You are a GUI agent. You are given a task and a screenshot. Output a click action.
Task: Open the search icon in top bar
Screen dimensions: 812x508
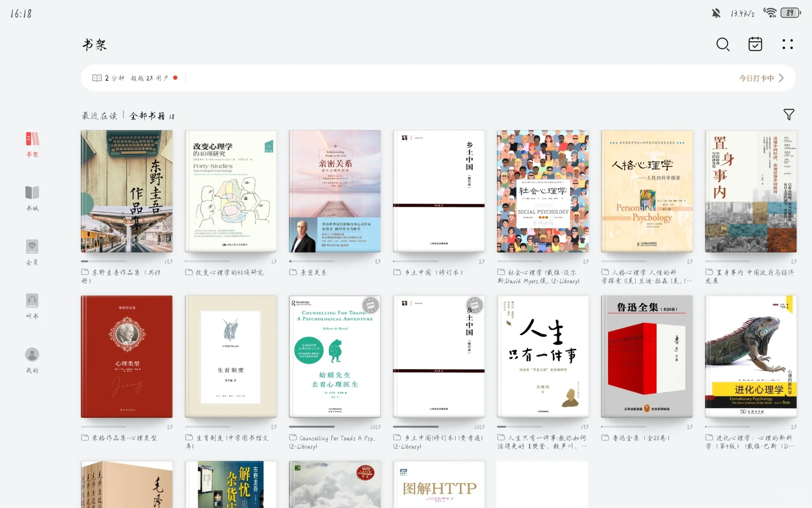[723, 44]
